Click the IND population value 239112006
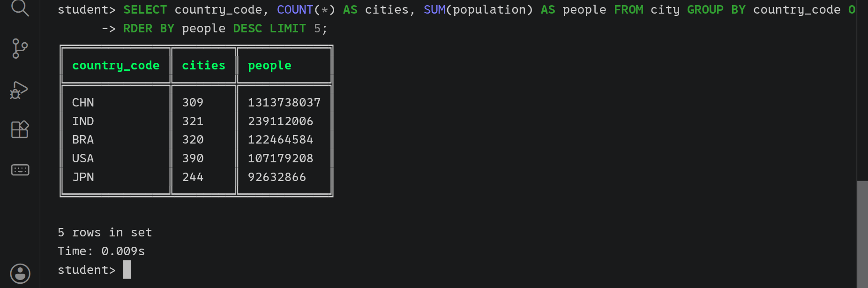Screen dimensions: 868x288 coord(280,121)
